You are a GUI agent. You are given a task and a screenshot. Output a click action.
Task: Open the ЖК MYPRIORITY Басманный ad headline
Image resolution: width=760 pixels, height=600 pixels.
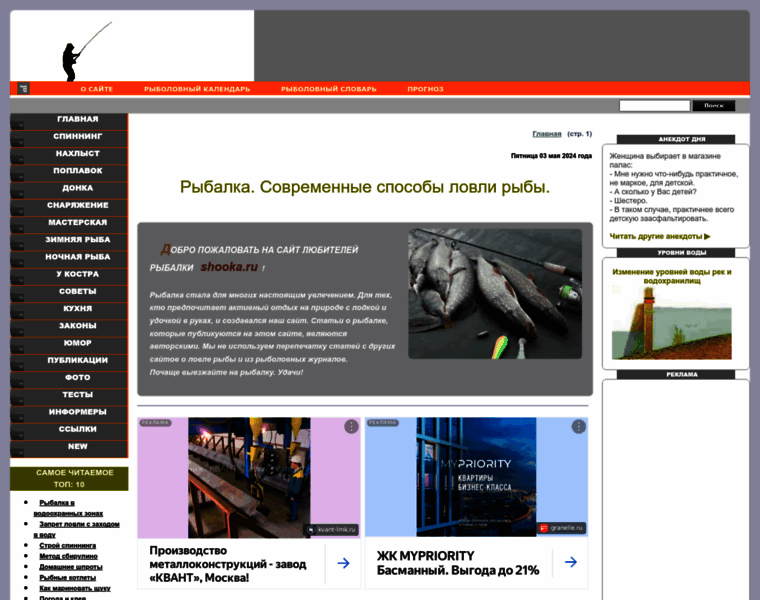[x=458, y=563]
